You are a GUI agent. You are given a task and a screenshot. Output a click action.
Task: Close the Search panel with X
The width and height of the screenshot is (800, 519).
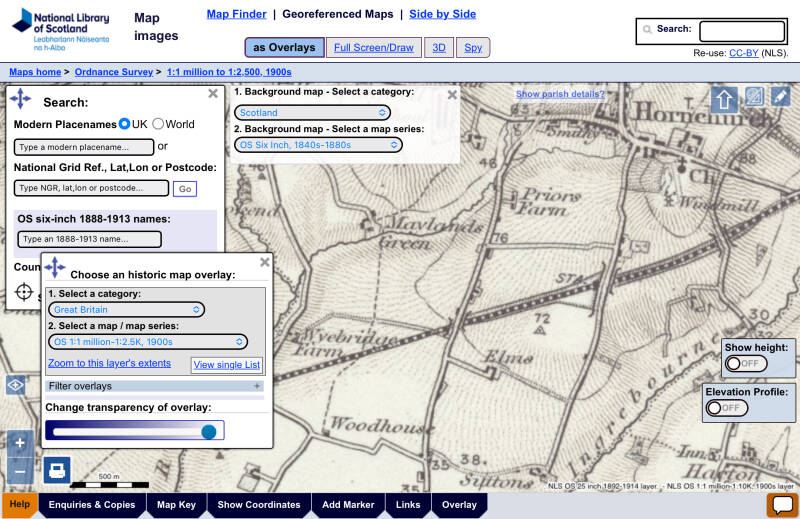(213, 94)
